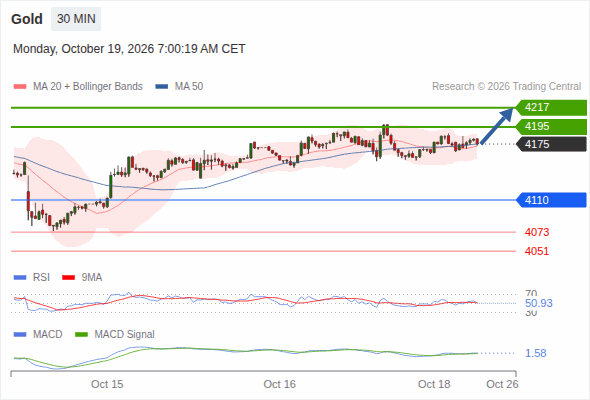Click the MACD Signal legend swatch

81,335
